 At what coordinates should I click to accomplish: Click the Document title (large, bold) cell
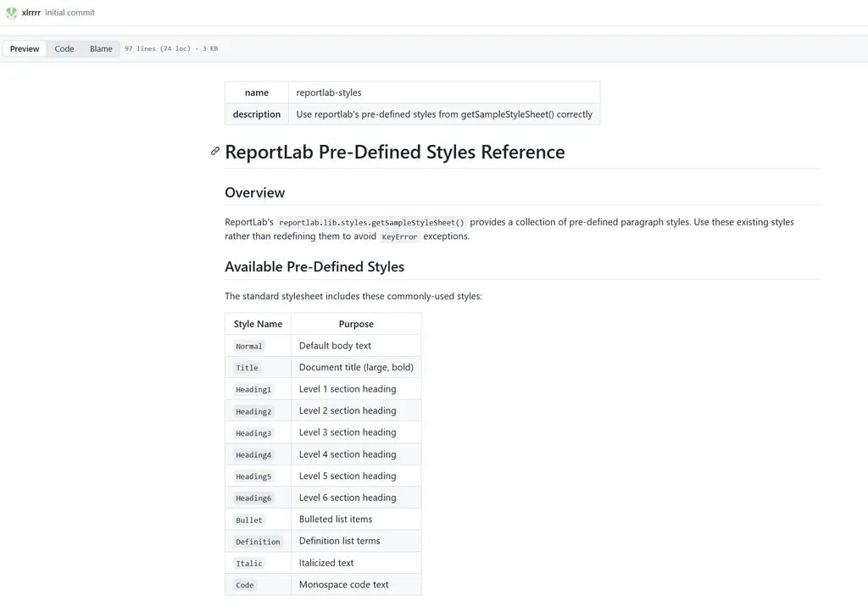tap(356, 367)
